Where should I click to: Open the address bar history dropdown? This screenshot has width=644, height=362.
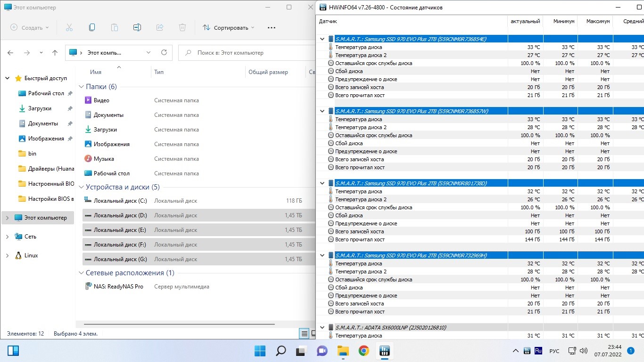pos(149,53)
